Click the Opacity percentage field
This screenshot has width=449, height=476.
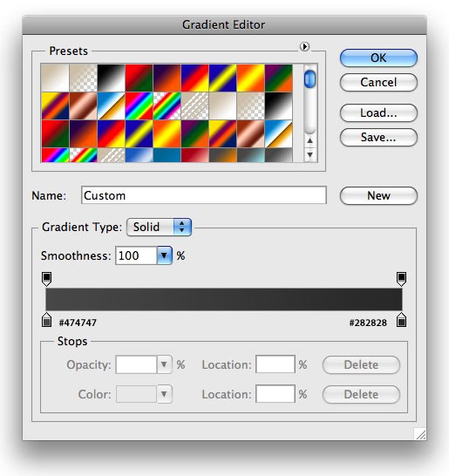tap(136, 364)
